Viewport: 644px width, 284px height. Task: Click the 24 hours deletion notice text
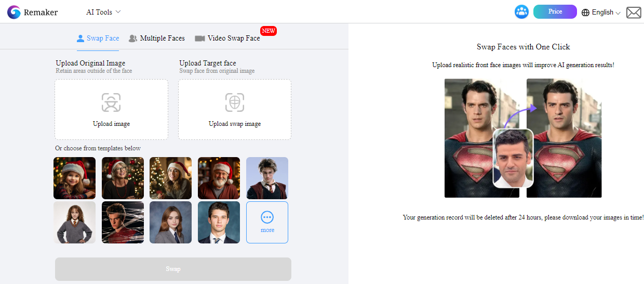tap(524, 217)
